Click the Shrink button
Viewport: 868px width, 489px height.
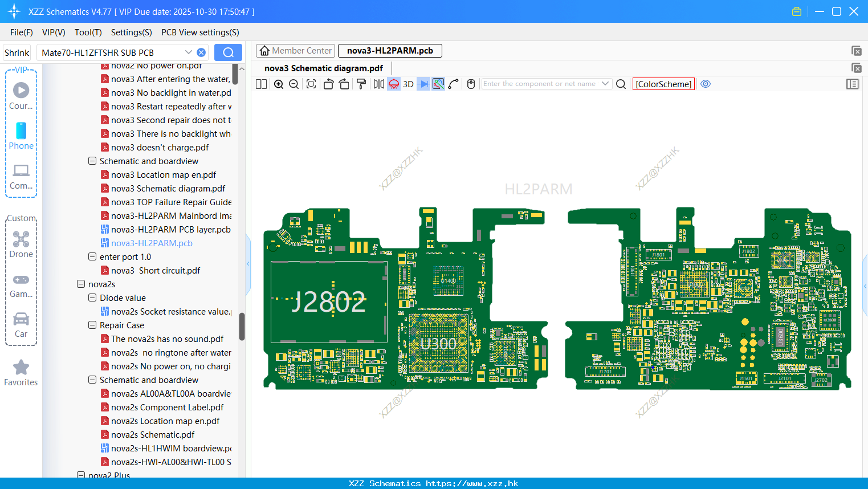[x=17, y=52]
